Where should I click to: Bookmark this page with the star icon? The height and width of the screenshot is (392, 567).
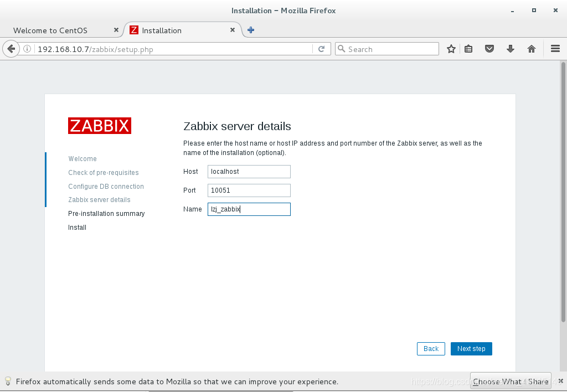[451, 49]
